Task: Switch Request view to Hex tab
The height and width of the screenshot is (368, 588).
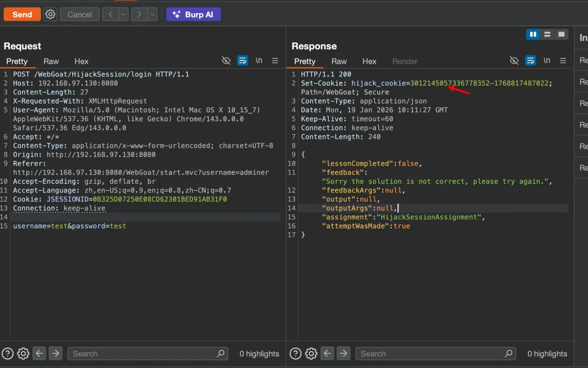Action: pos(81,61)
